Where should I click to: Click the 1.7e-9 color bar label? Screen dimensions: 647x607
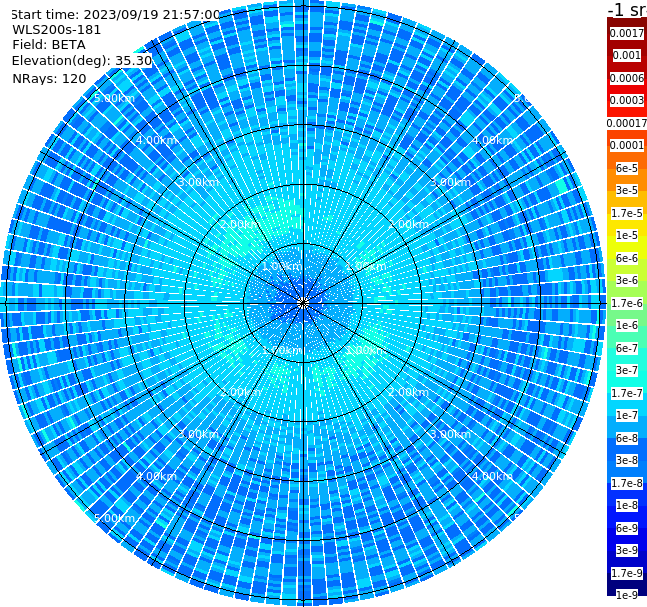click(x=627, y=573)
